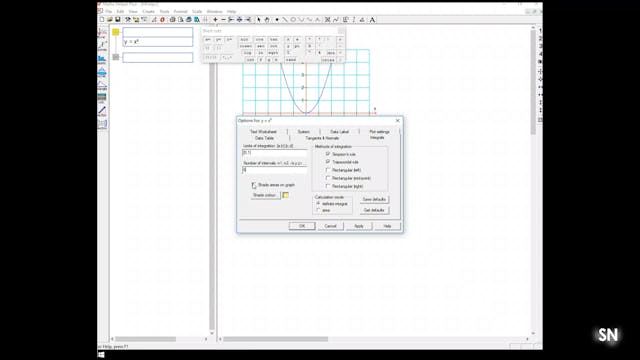This screenshot has width=640, height=360.
Task: Select the point dot tool
Action: [x=277, y=20]
